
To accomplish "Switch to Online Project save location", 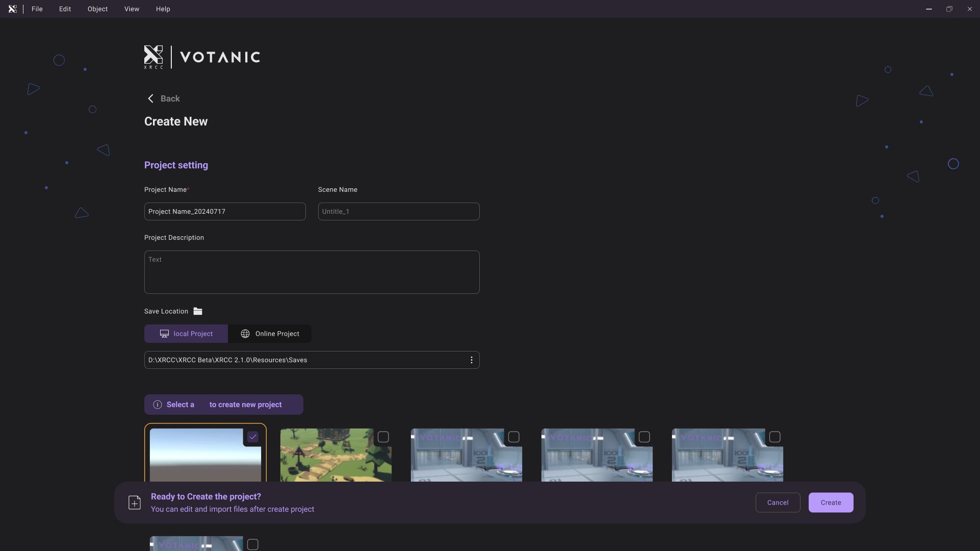I will point(270,334).
